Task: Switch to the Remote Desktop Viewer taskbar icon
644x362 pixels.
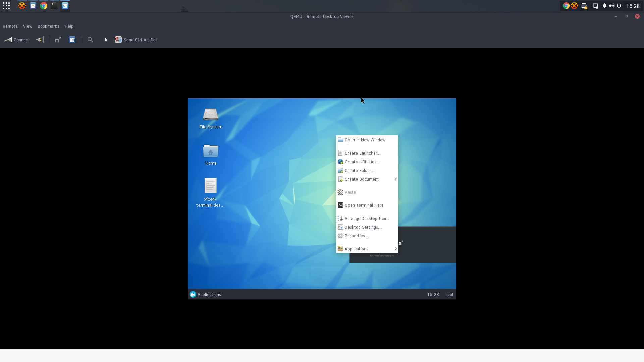Action: point(65,6)
